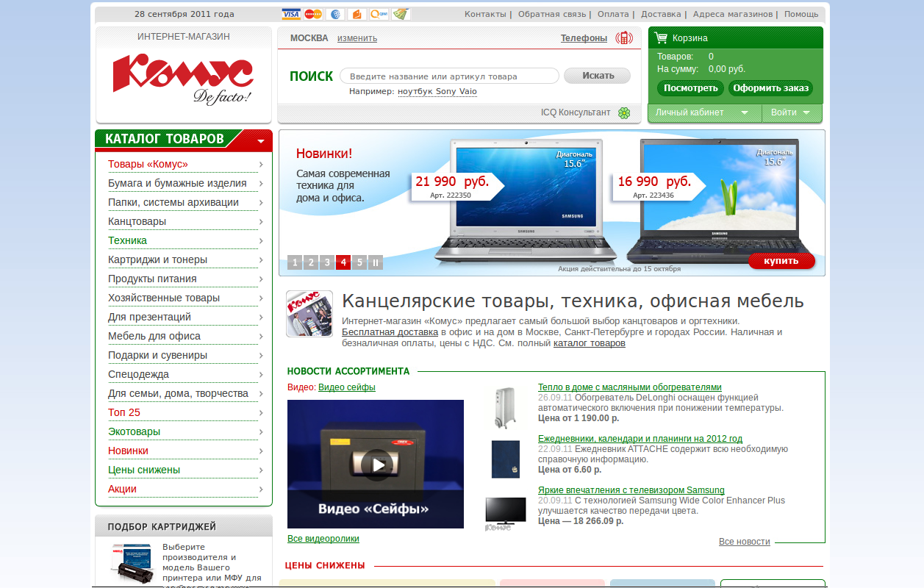This screenshot has height=588, width=924.
Task: Open the Обратная связь link
Action: pyautogui.click(x=552, y=14)
